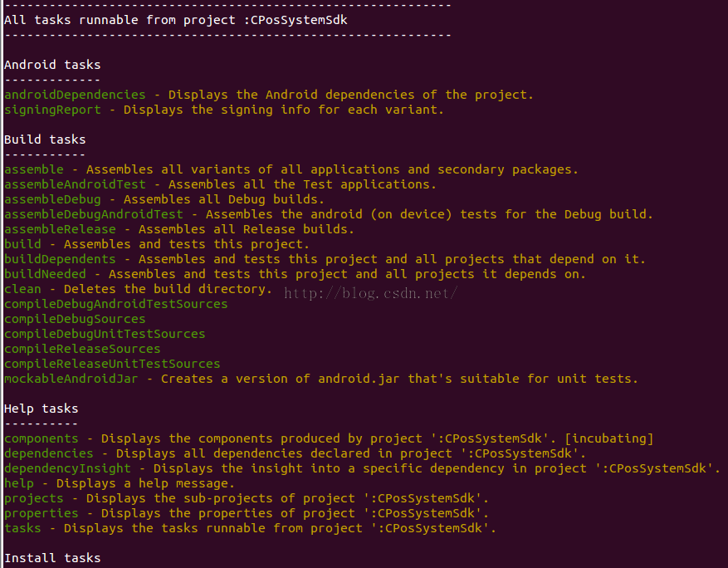Select the assembleAndroidTest task text
This screenshot has height=568, width=728.
(75, 184)
